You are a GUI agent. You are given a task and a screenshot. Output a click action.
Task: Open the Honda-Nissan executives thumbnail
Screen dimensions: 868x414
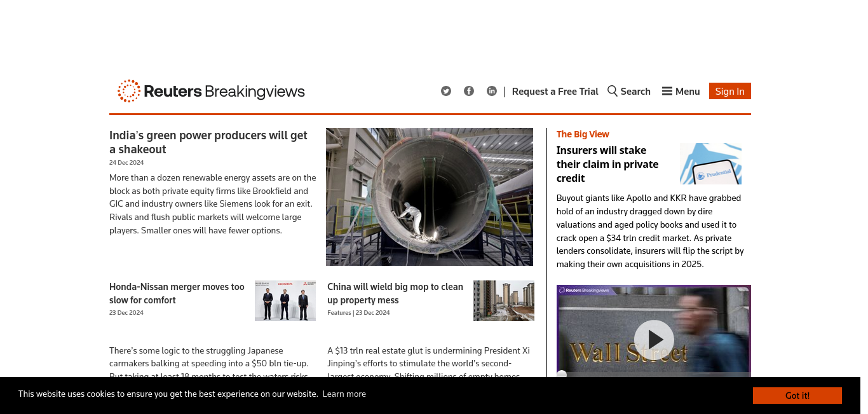[x=285, y=301]
